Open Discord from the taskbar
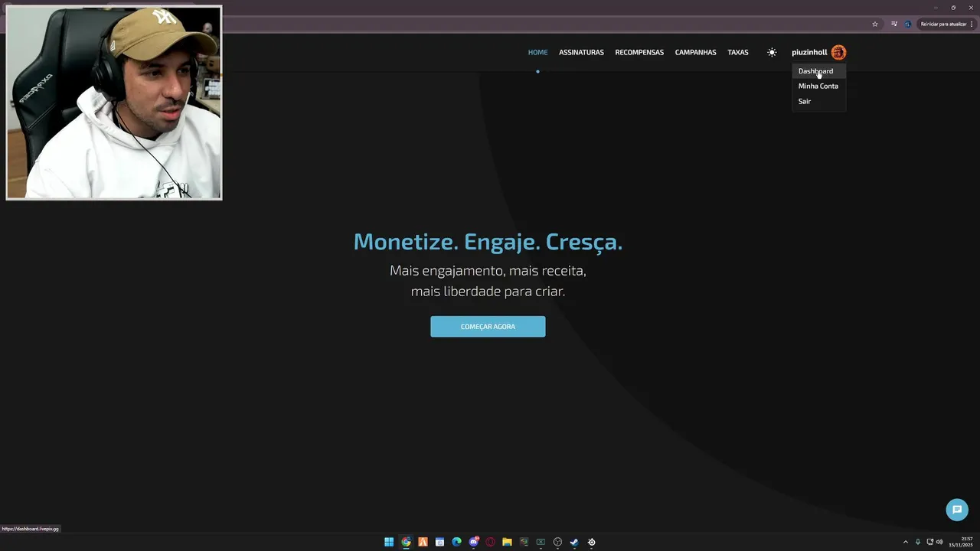 474,542
